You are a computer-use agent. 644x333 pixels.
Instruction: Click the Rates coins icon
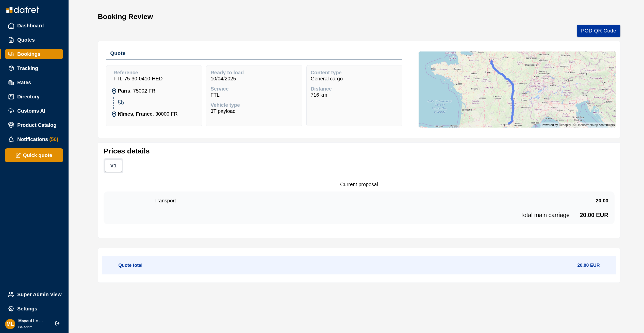(11, 82)
